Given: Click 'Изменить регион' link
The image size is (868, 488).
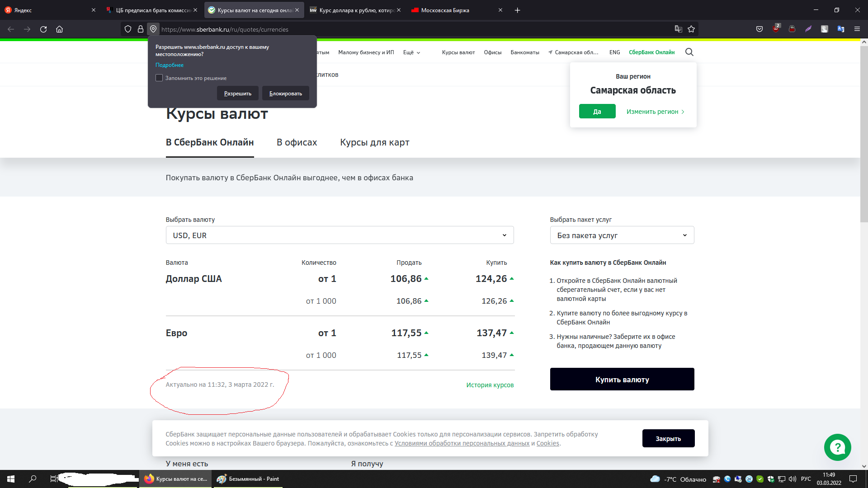Looking at the screenshot, I should 655,112.
